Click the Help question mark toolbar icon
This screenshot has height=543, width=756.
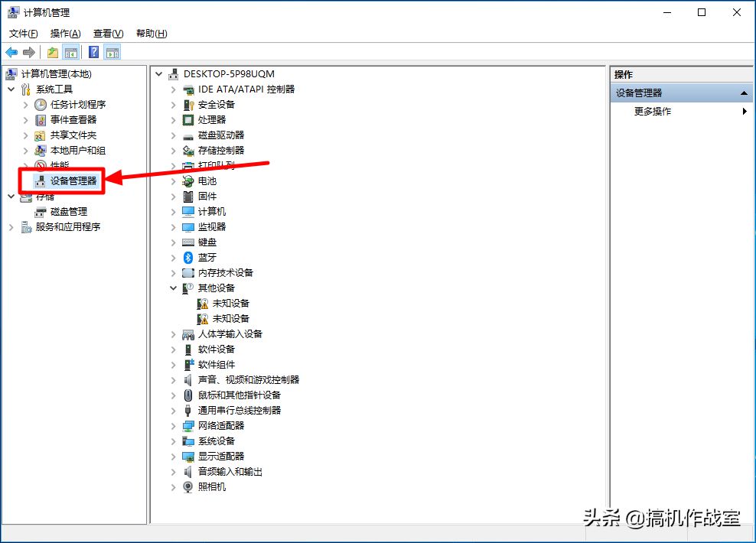click(x=93, y=52)
